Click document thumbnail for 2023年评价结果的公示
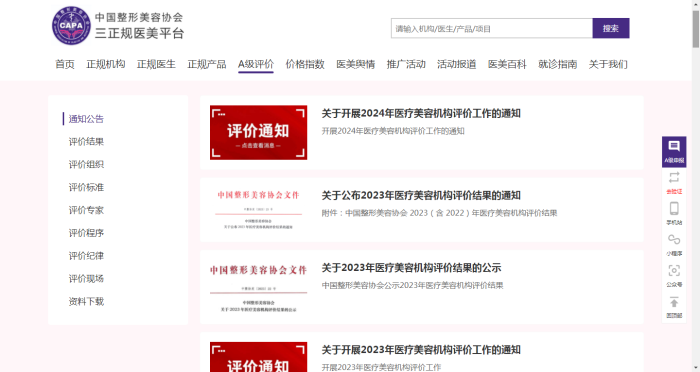 tap(258, 287)
